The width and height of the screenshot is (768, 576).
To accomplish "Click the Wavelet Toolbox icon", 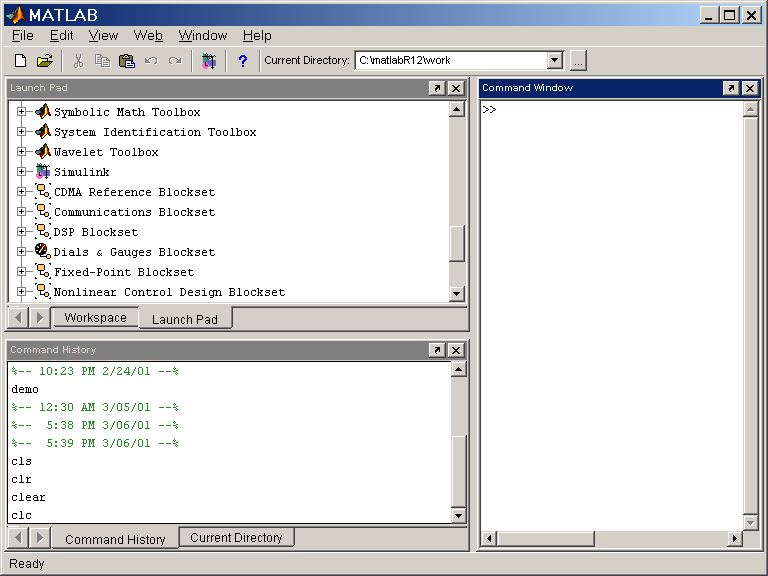I will coord(43,151).
